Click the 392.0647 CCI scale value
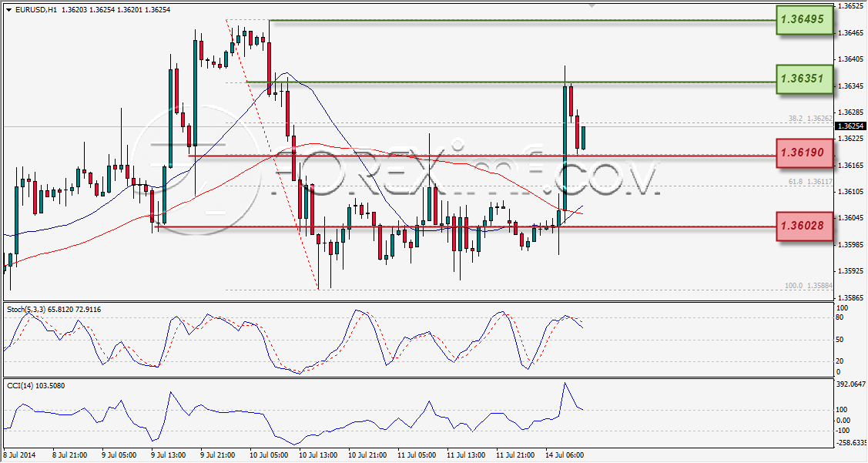 coord(851,384)
